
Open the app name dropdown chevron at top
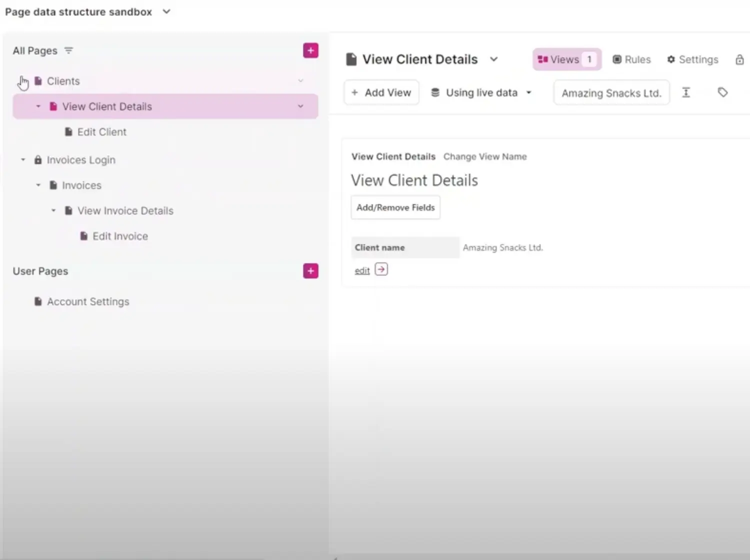tap(166, 11)
